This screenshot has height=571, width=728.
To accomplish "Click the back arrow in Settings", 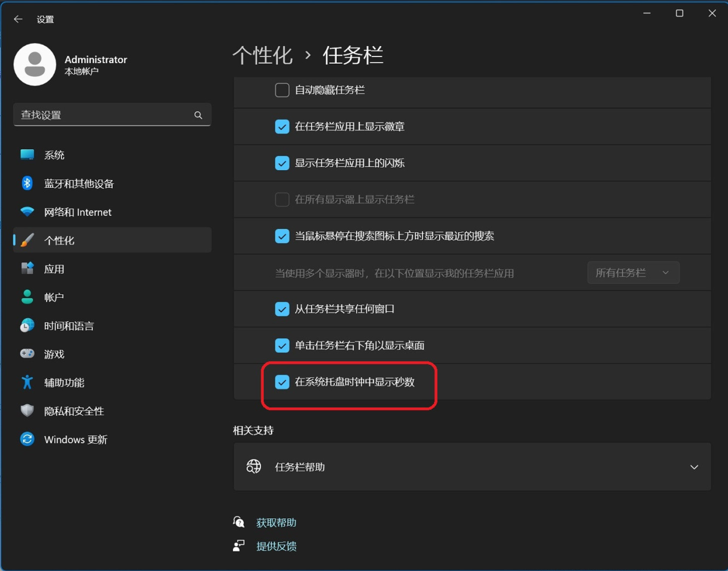I will coord(18,19).
